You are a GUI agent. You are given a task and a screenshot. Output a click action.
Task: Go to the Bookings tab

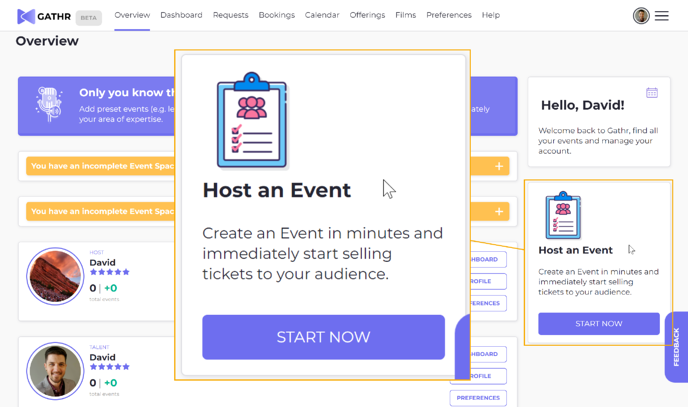(x=276, y=15)
